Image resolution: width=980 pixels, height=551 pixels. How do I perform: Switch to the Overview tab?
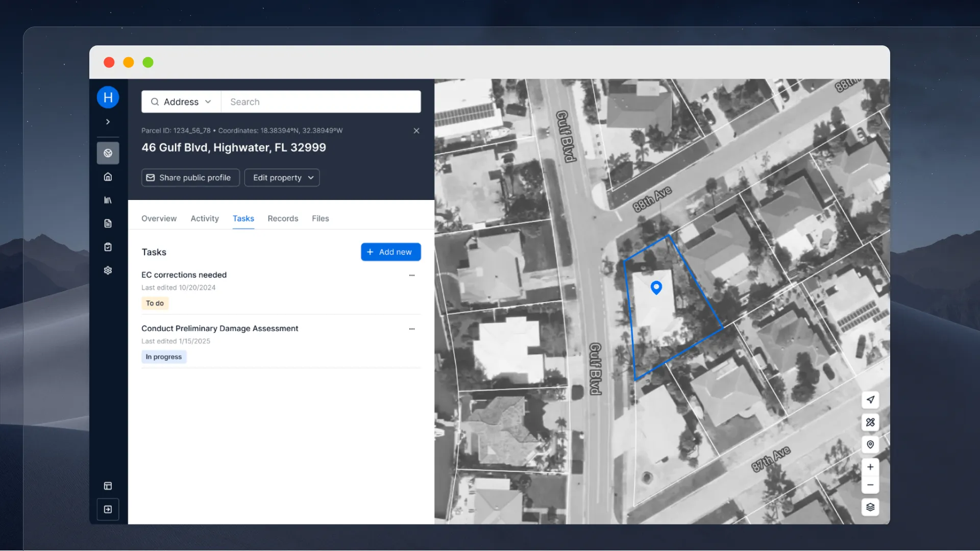pyautogui.click(x=159, y=218)
